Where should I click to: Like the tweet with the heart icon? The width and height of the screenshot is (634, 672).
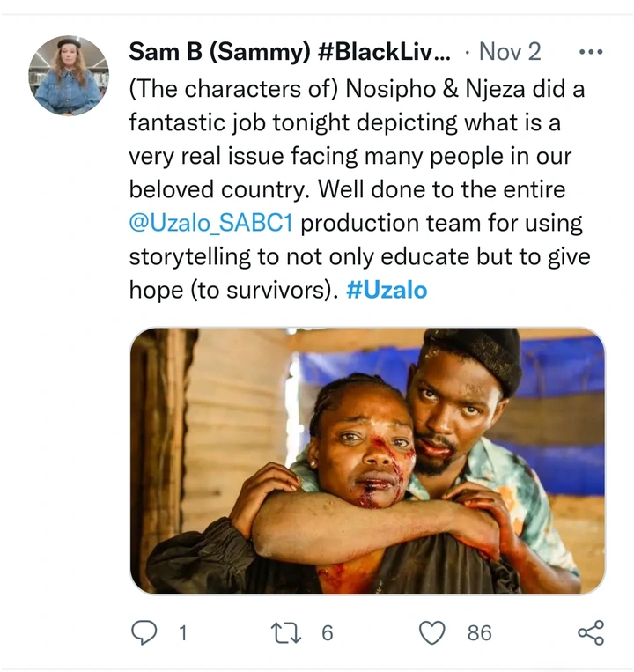(431, 633)
